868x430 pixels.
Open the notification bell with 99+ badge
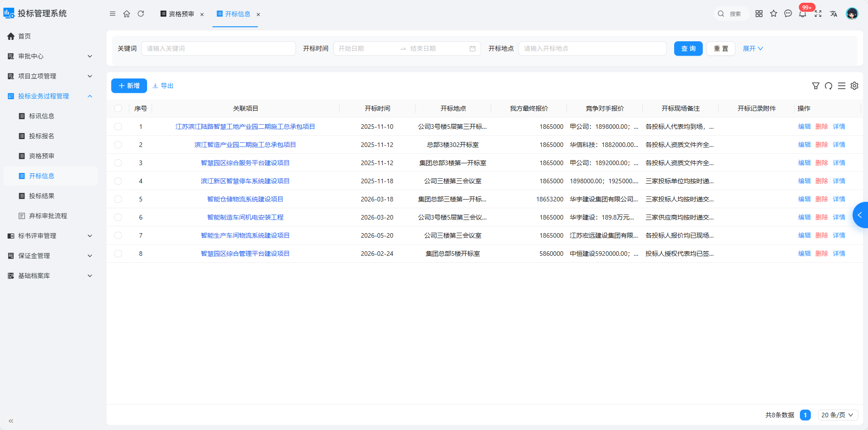tap(803, 14)
